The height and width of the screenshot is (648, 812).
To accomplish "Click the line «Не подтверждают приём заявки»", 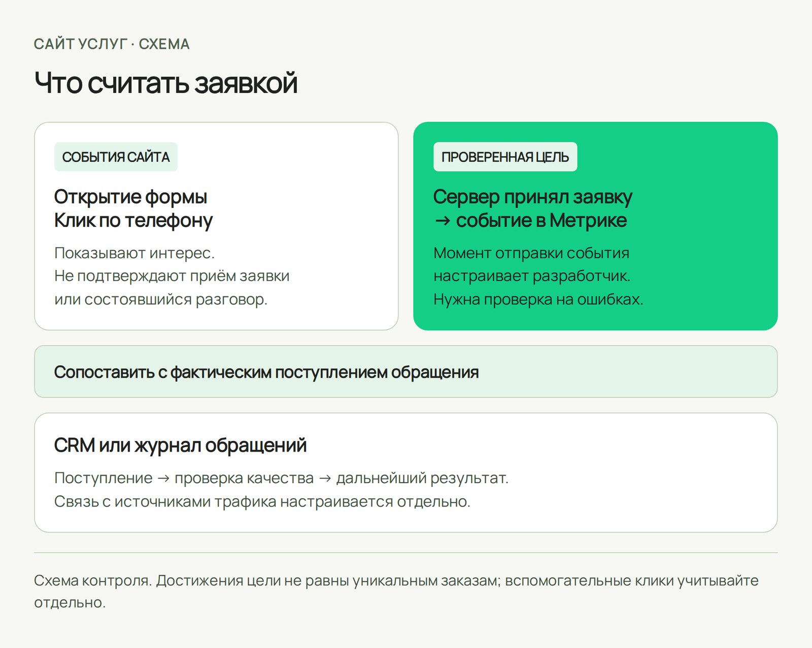I will coord(172,276).
